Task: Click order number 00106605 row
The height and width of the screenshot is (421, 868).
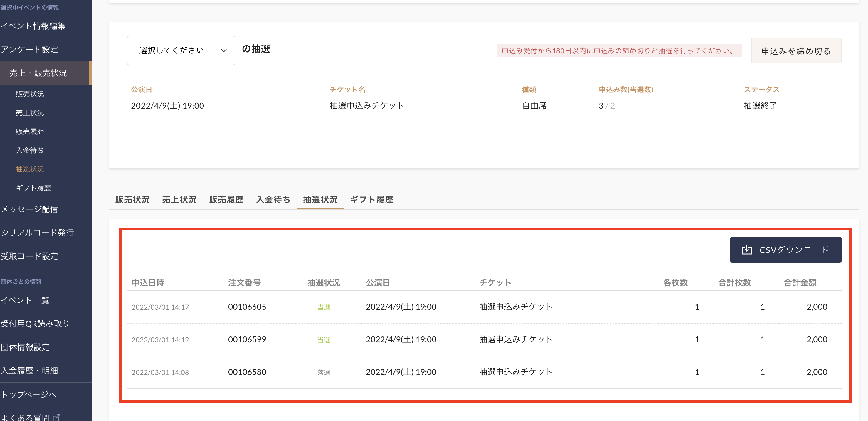Action: coord(247,307)
